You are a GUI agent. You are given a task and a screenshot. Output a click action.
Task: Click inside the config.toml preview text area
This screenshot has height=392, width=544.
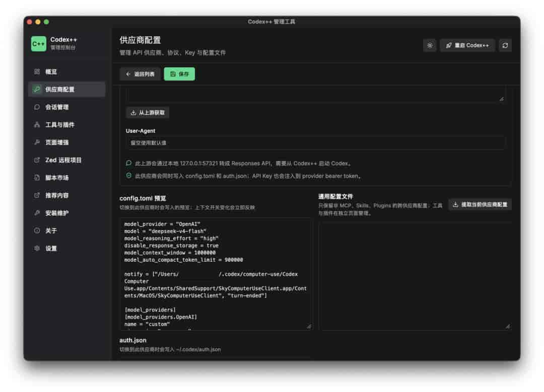tap(216, 274)
